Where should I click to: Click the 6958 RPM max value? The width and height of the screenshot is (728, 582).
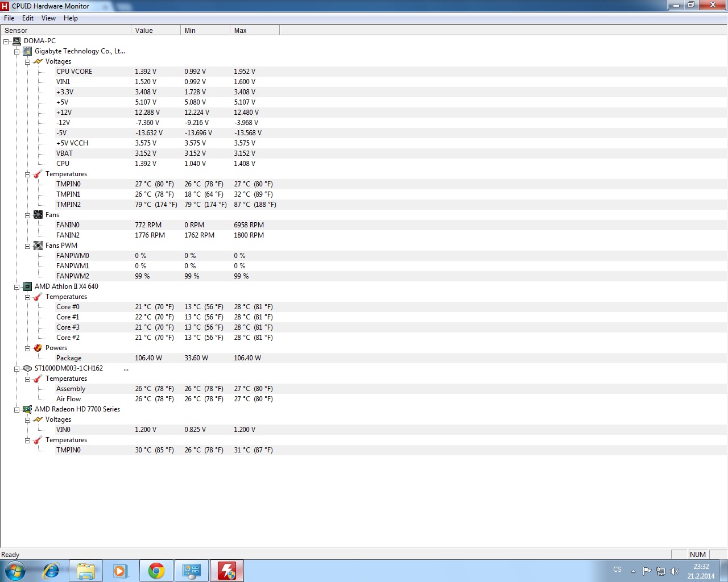[x=249, y=225]
